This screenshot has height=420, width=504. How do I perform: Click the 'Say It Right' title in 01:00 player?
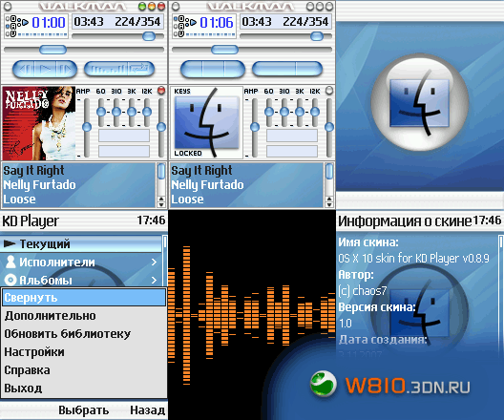pyautogui.click(x=33, y=171)
